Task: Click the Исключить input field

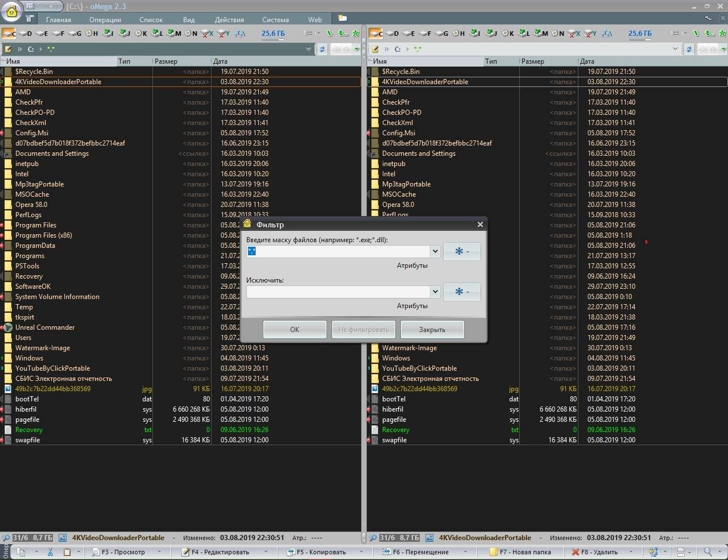Action: coord(338,292)
